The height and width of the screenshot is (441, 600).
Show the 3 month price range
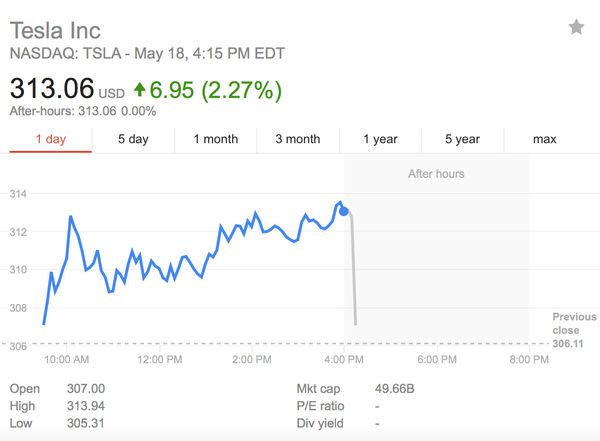click(298, 140)
